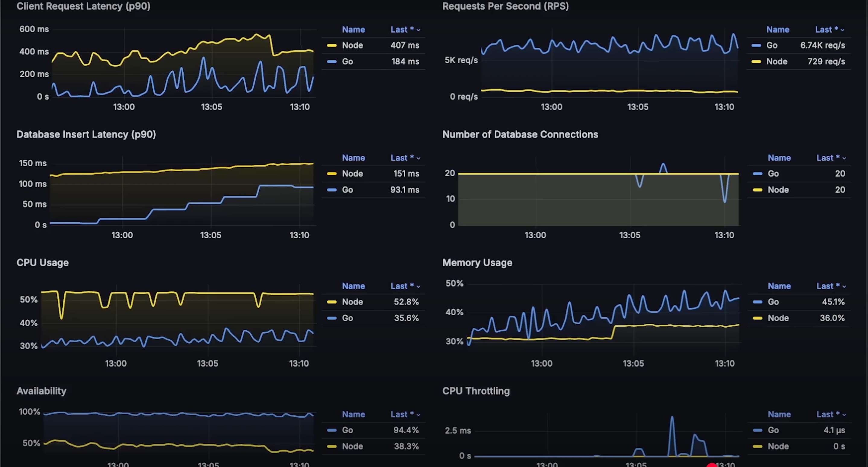Viewport: 868px width, 467px height.
Task: Toggle Node series in Database Insert Latency legend
Action: pyautogui.click(x=352, y=174)
